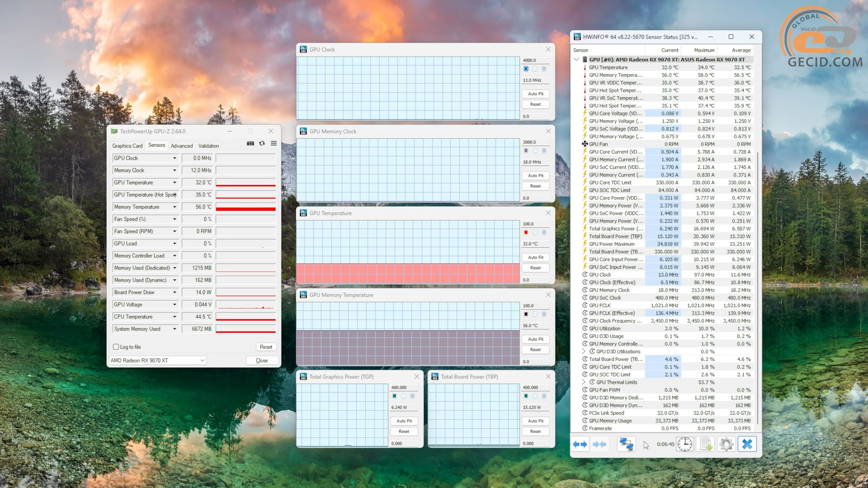
Task: Click the chip icon on GPU [#0] header row
Action: 585,60
